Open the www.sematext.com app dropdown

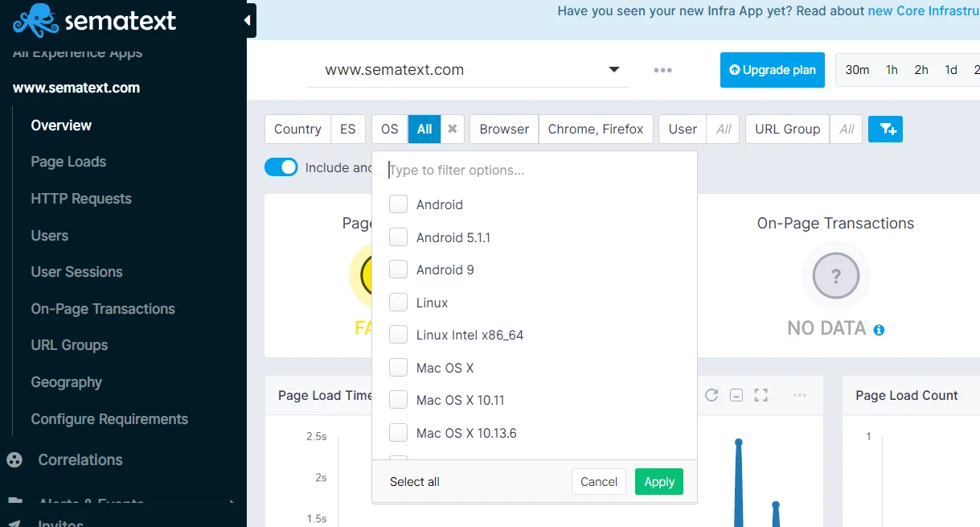(x=467, y=70)
